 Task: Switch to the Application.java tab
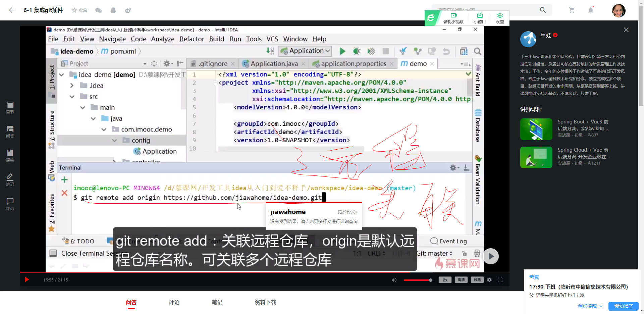274,64
